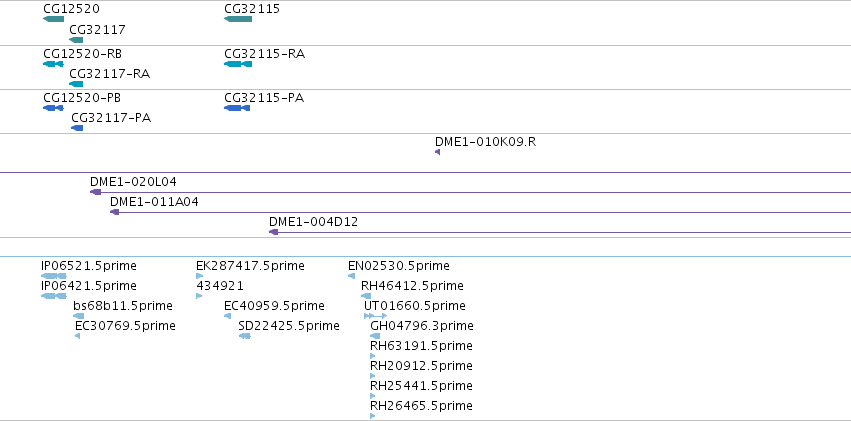The image size is (851, 421).
Task: Select the CG32117 gene feature
Action: (x=77, y=40)
